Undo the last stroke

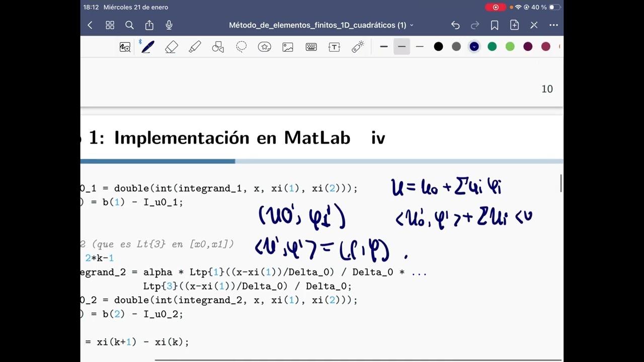coord(455,25)
